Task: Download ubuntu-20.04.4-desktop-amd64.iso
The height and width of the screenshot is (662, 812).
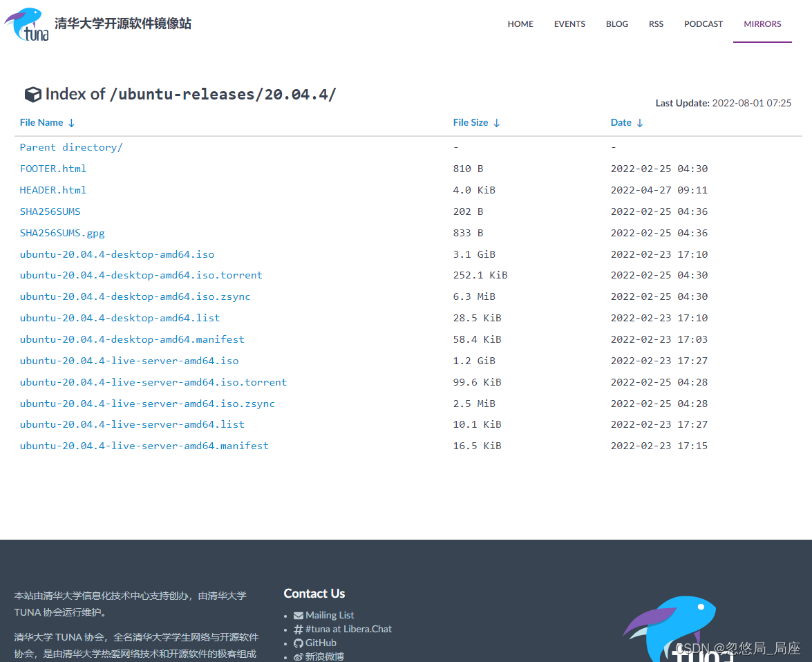Action: click(x=117, y=254)
